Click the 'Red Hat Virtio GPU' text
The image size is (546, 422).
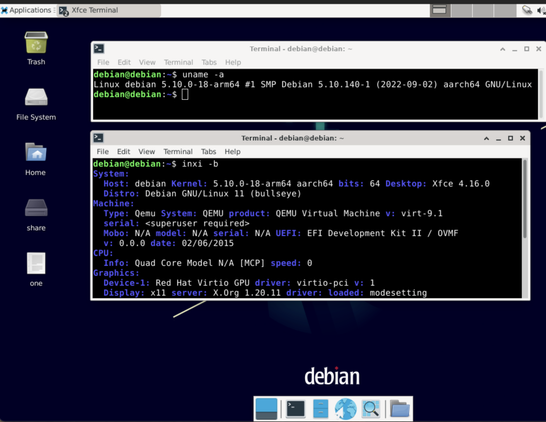tap(202, 283)
